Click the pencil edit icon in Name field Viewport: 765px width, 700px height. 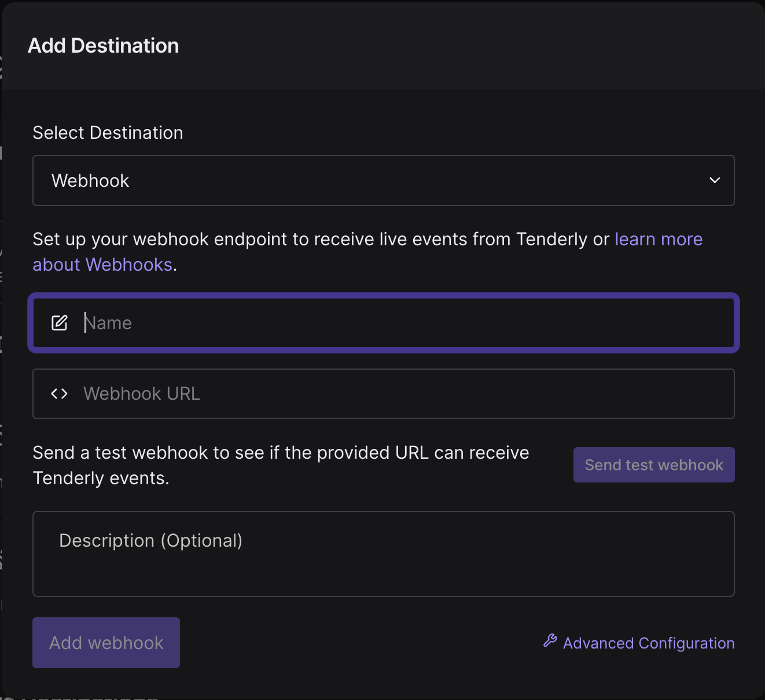tap(60, 323)
